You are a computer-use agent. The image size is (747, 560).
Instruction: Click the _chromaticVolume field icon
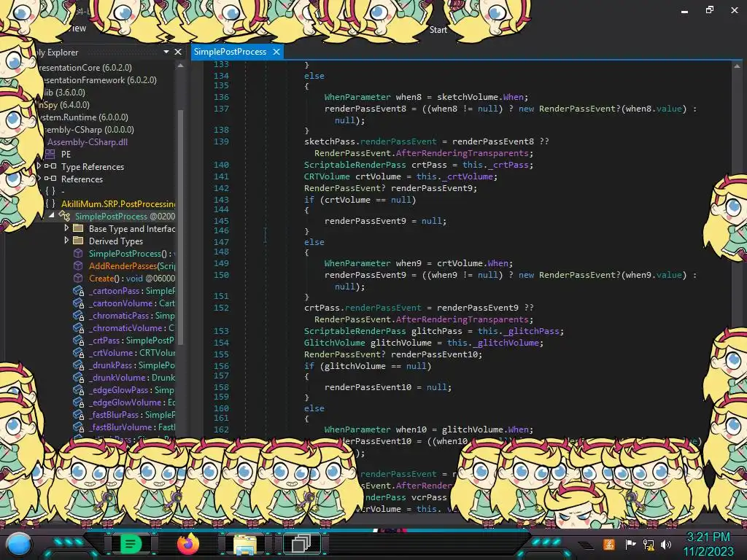point(78,327)
